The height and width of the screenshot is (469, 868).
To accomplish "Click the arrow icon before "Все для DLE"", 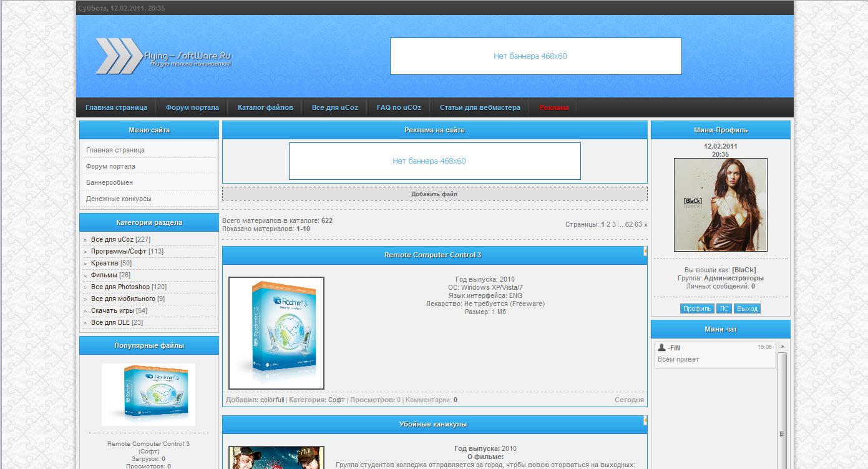I will click(x=86, y=322).
